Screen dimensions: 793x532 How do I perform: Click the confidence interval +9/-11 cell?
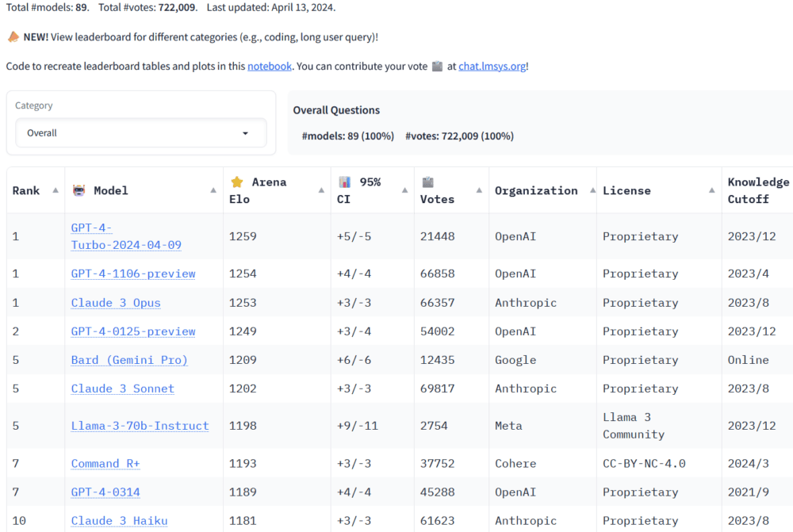pos(358,426)
